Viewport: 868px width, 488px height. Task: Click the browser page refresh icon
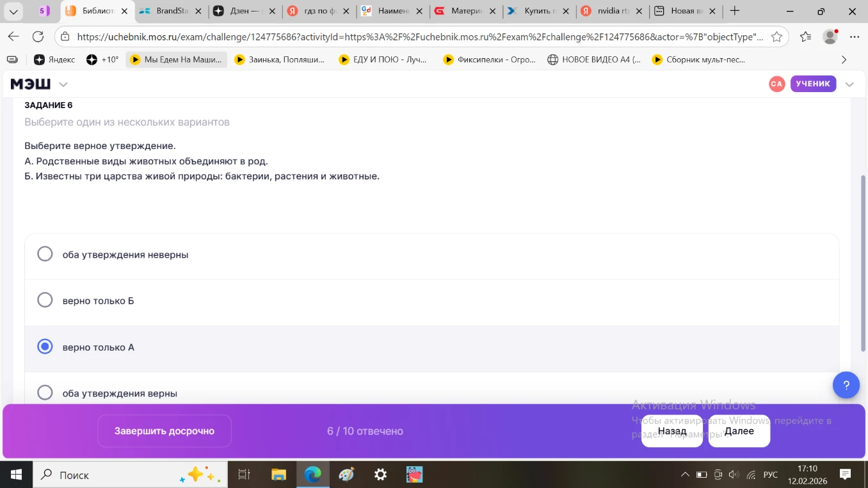point(38,36)
